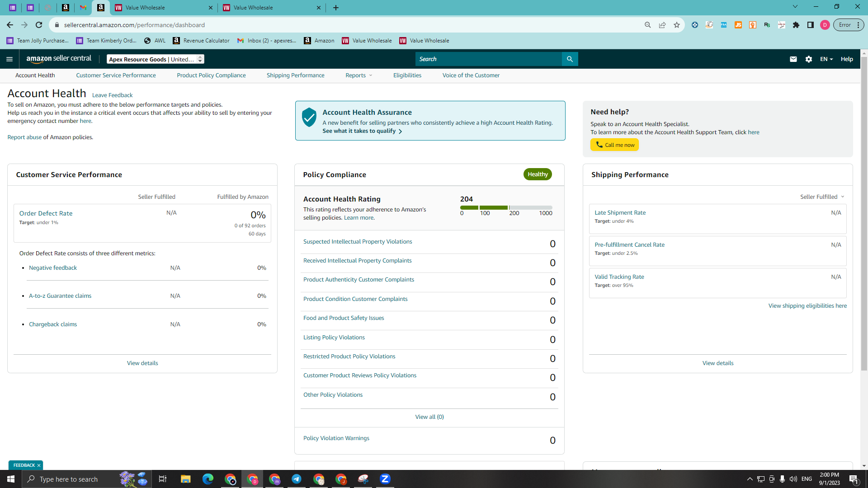Image resolution: width=868 pixels, height=488 pixels.
Task: Click the Amazon Seller Central logo
Action: click(59, 59)
